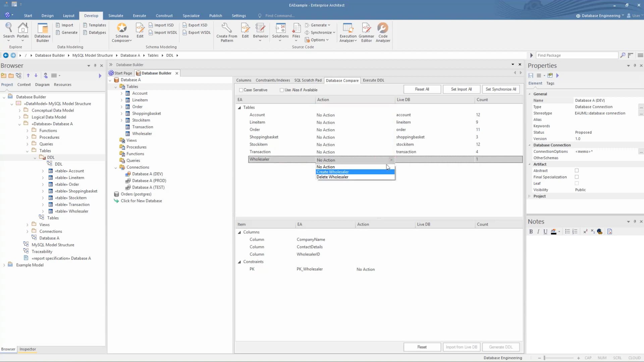Viewport: 644px width, 362px height.
Task: Click the Set Import All button
Action: coord(461,89)
